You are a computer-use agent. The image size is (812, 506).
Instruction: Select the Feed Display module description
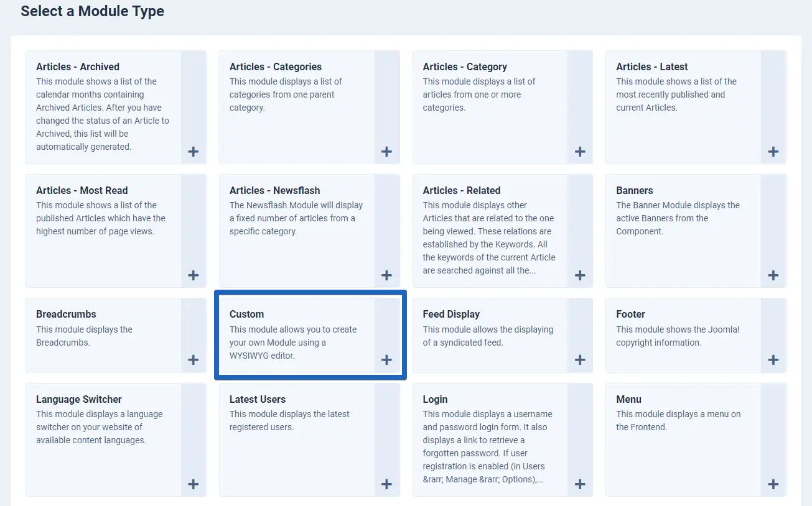pos(488,336)
